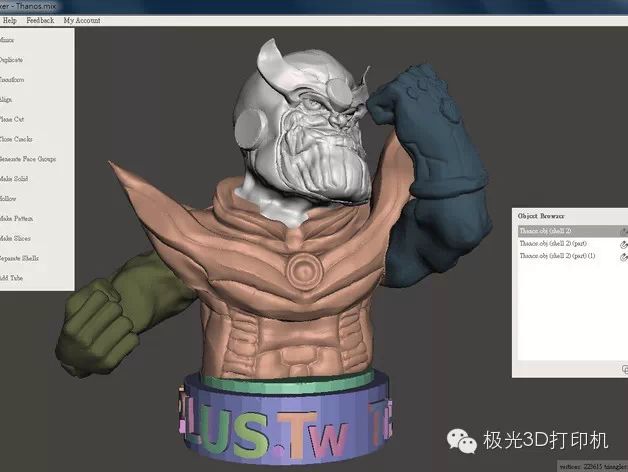Select 'Thanos.obj (shell 2) (part)' object row
The height and width of the screenshot is (472, 628).
click(573, 244)
